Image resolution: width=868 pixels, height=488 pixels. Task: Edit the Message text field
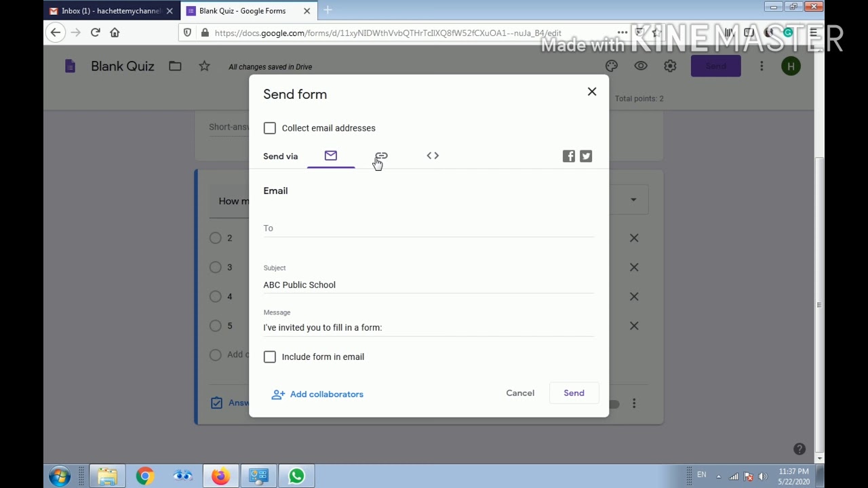pos(429,327)
